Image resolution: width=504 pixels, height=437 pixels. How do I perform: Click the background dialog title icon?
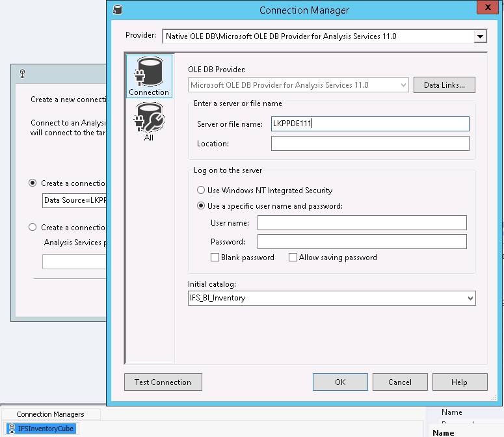coord(23,74)
